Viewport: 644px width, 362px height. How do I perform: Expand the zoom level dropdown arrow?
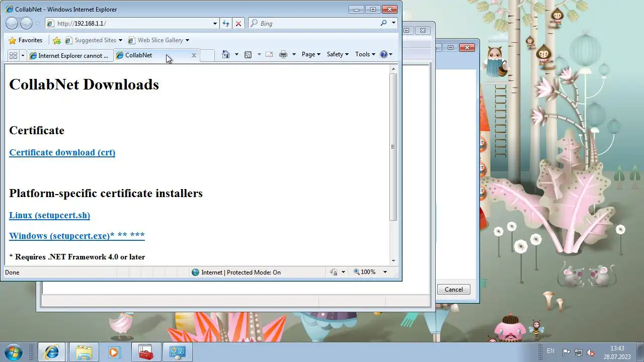click(x=385, y=272)
